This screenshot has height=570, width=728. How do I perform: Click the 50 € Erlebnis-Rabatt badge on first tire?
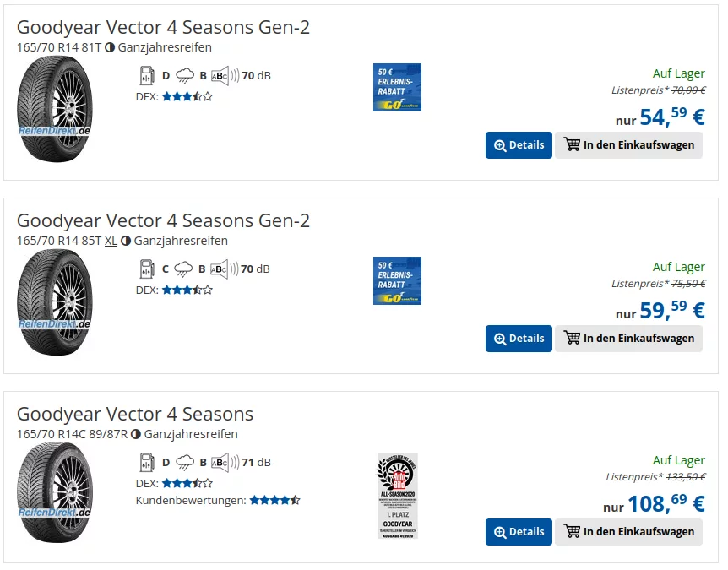pyautogui.click(x=397, y=88)
